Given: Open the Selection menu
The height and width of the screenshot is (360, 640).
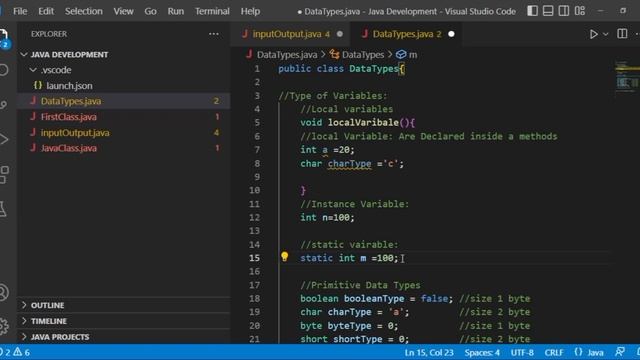Looking at the screenshot, I should point(84,11).
